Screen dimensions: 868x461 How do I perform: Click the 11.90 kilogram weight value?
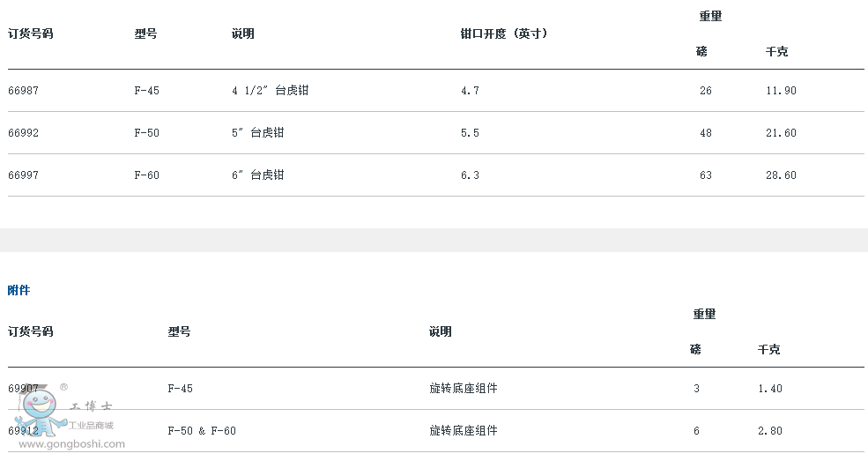781,91
